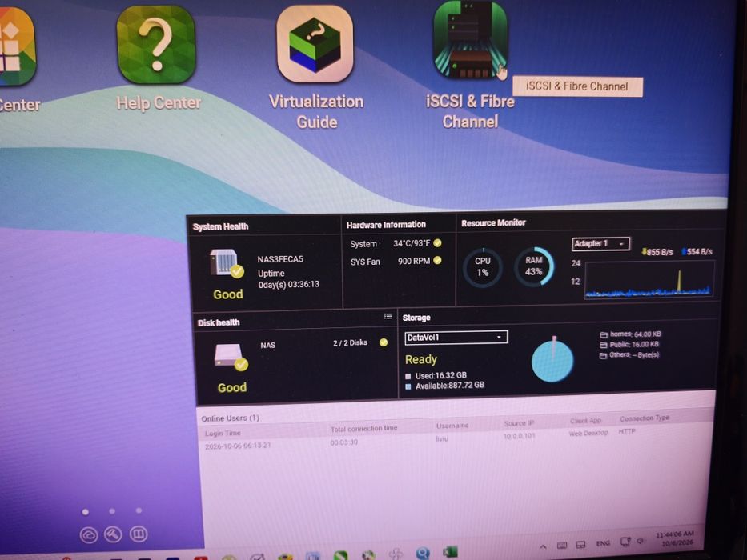Click the NAS3FECA5 host name
Viewport: 747px width, 560px height.
[280, 259]
